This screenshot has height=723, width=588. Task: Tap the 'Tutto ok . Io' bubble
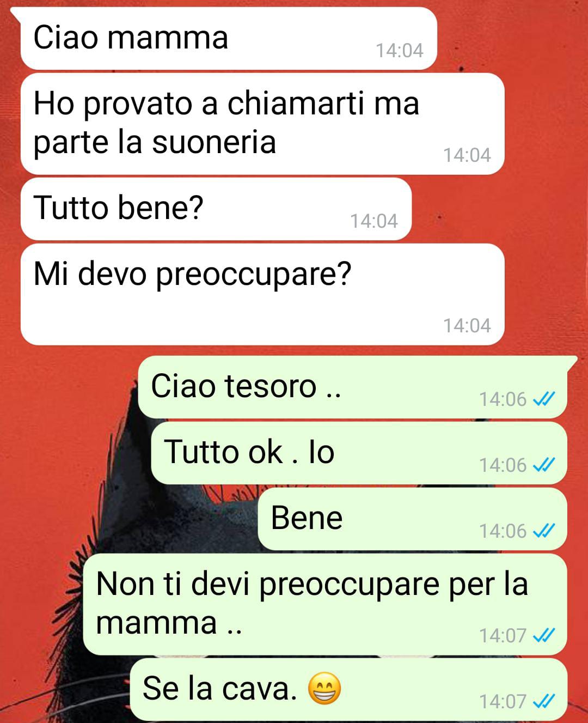coord(359,453)
